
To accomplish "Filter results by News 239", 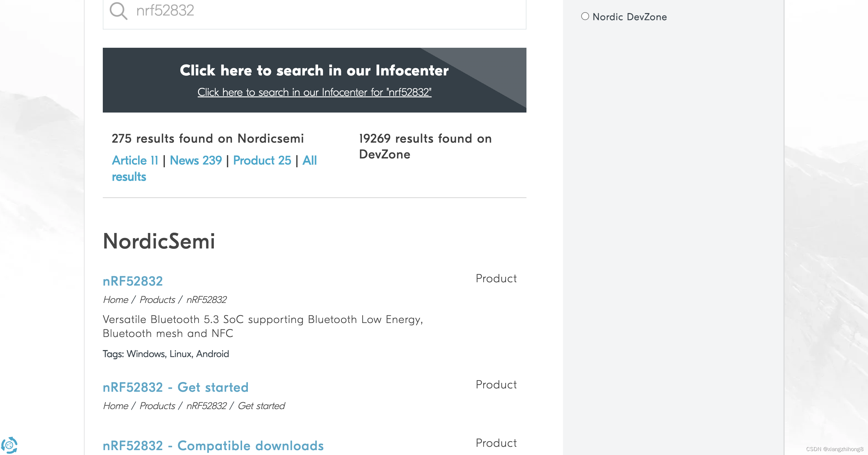I will (196, 160).
